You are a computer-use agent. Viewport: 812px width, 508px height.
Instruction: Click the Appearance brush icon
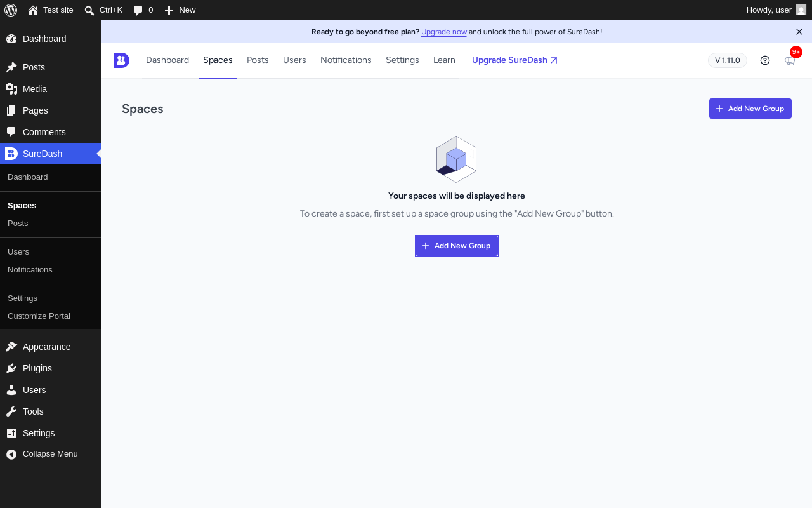[x=11, y=347]
